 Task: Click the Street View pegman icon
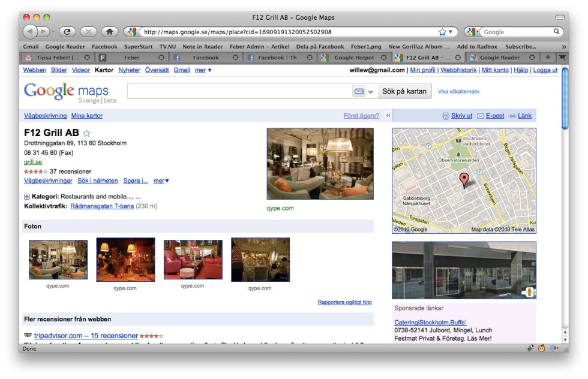point(529,292)
